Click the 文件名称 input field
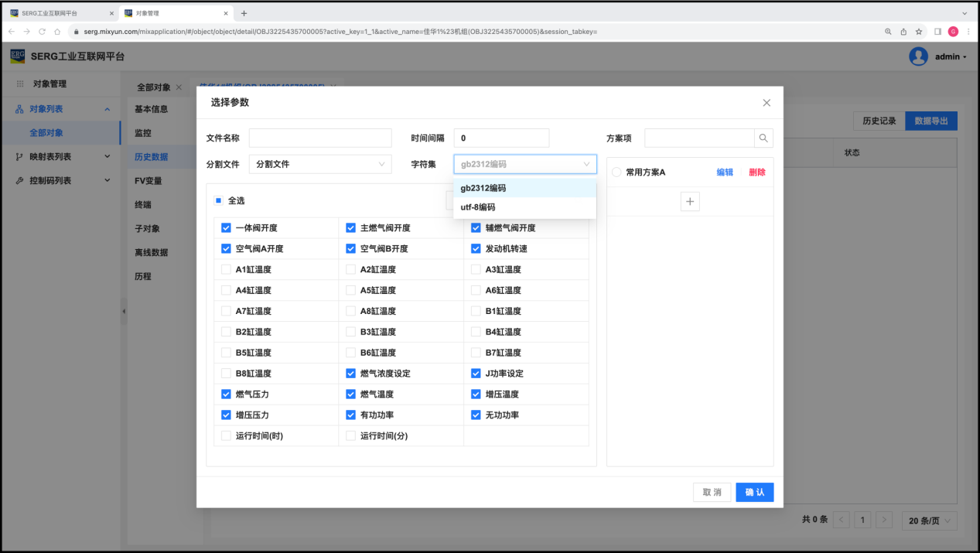980x553 pixels. pos(320,138)
